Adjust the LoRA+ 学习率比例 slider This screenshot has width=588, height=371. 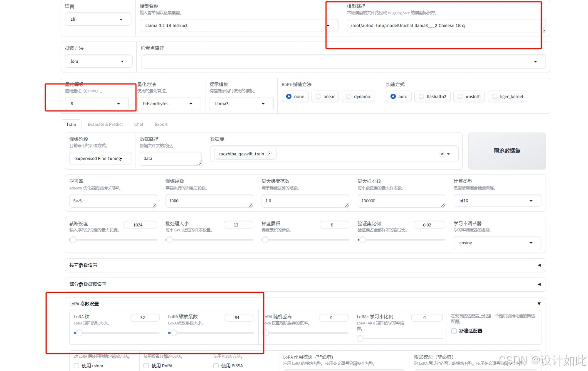click(400, 339)
